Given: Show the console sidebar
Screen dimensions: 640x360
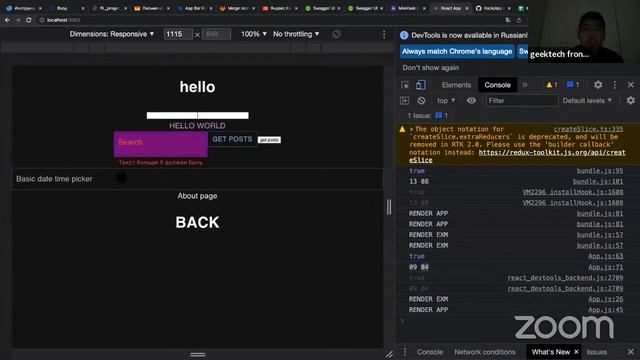Looking at the screenshot, I should (x=404, y=100).
